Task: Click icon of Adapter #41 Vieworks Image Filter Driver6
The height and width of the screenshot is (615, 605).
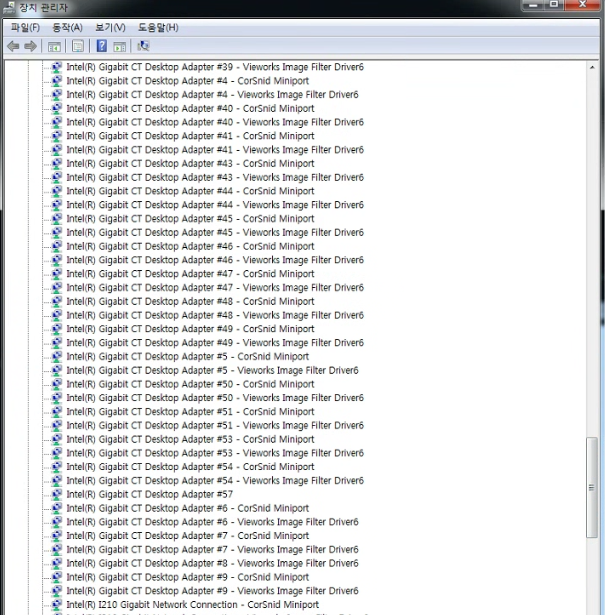Action: 57,150
